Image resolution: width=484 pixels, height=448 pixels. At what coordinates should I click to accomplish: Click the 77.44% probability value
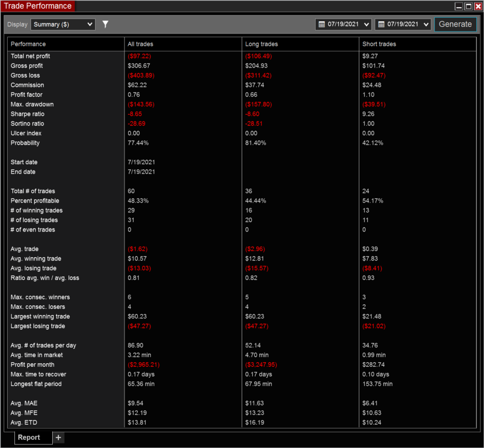[x=138, y=143]
